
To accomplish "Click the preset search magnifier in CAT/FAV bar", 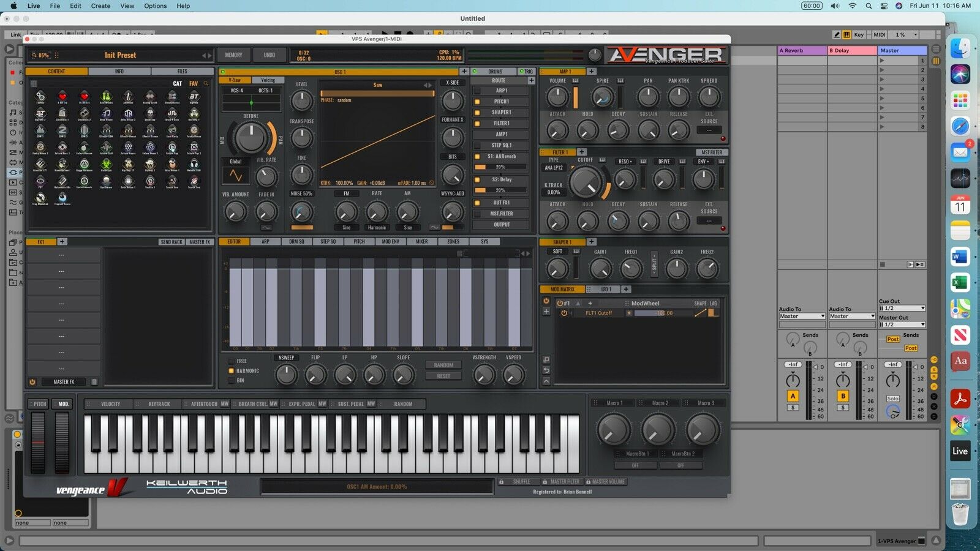I will tap(206, 83).
